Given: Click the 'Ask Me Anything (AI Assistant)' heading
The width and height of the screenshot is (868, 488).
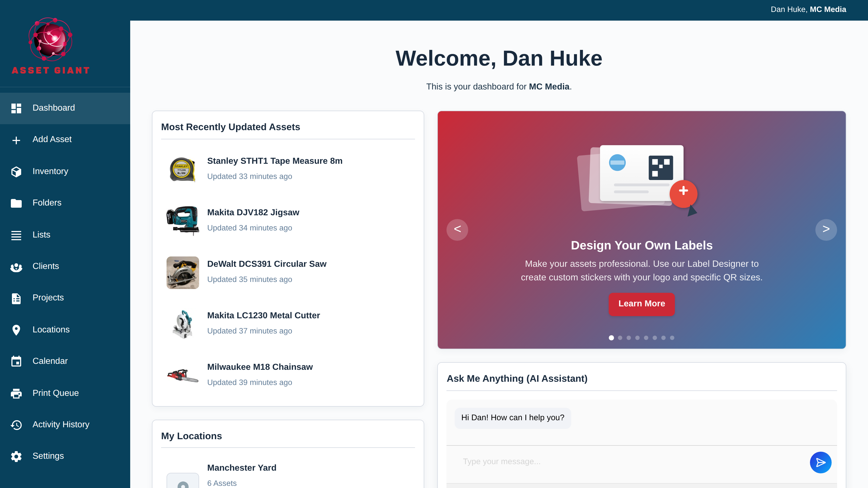Looking at the screenshot, I should (x=517, y=379).
